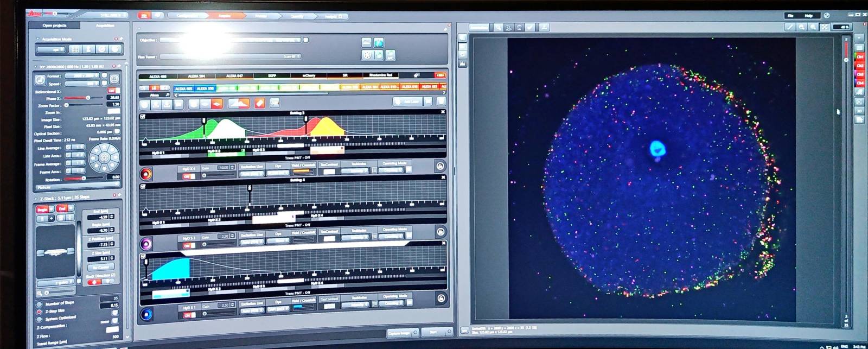Click the fourth icon in Acquisition Mode row

pos(115,49)
